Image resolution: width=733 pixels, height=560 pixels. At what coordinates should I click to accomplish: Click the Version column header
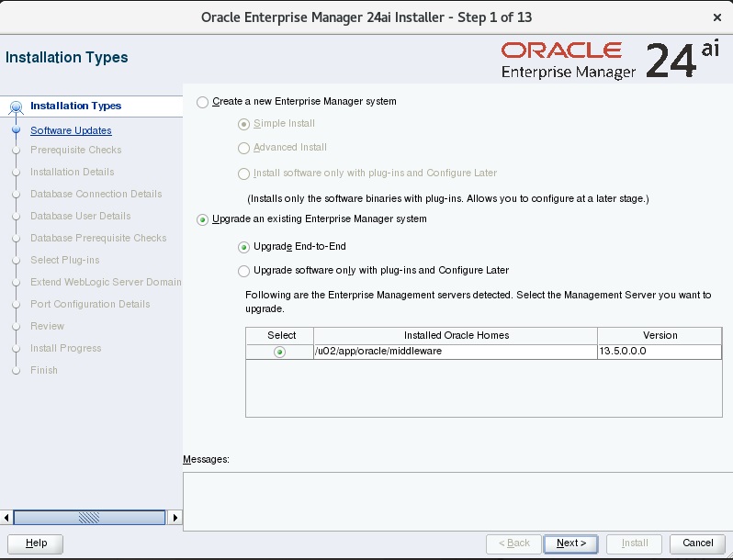click(660, 336)
